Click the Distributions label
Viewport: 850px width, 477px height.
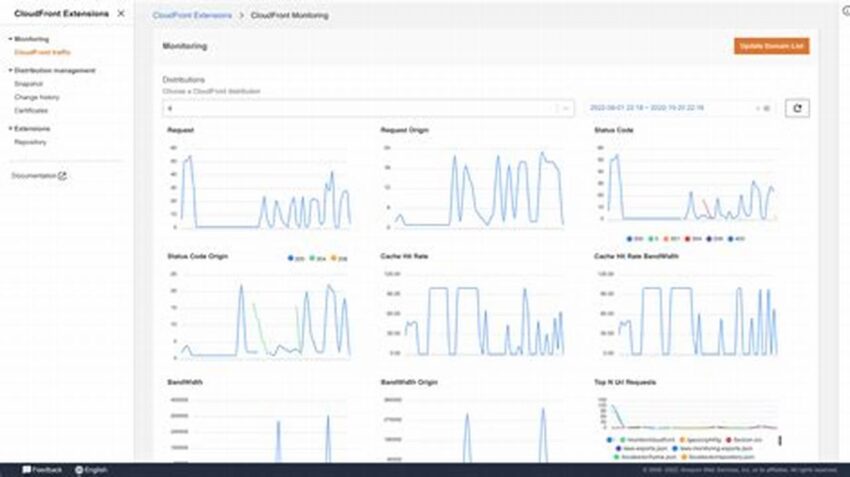[184, 80]
